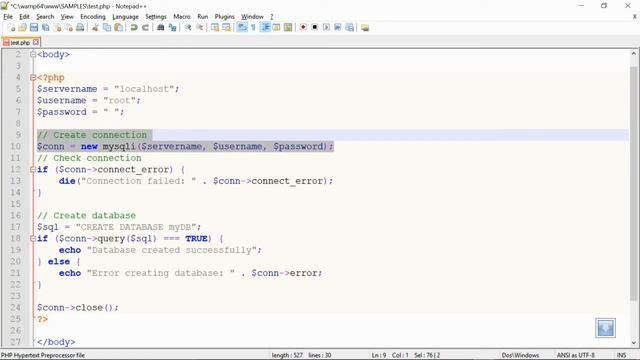Open Find with the binoculars icon
Image resolution: width=640 pixels, height=360 pixels.
coord(160,28)
